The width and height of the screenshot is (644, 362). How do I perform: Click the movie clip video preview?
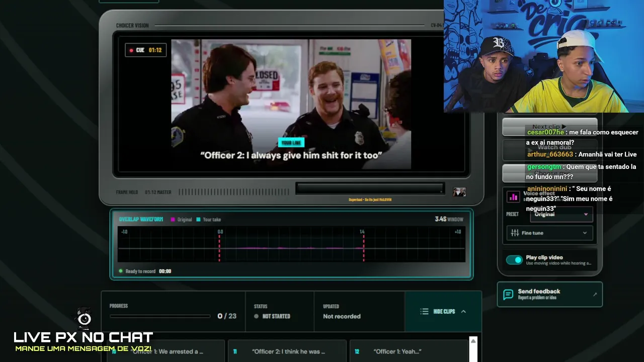click(x=291, y=104)
